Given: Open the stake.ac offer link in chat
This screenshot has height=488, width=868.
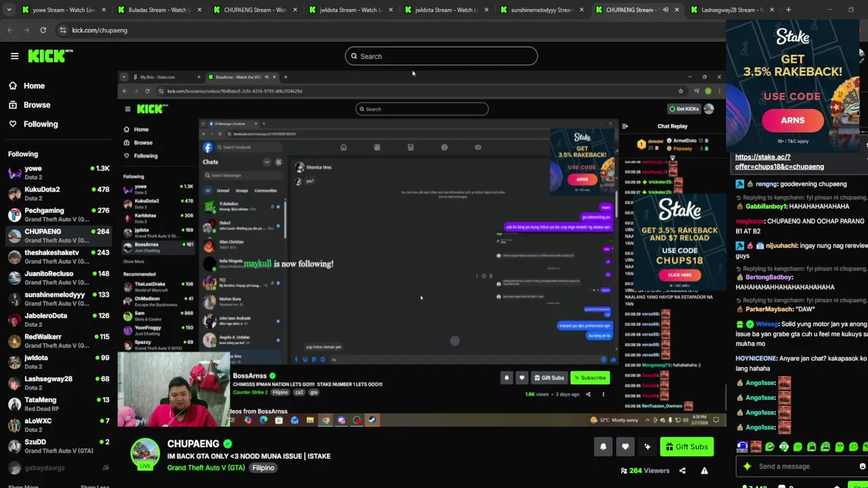Looking at the screenshot, I should point(779,161).
